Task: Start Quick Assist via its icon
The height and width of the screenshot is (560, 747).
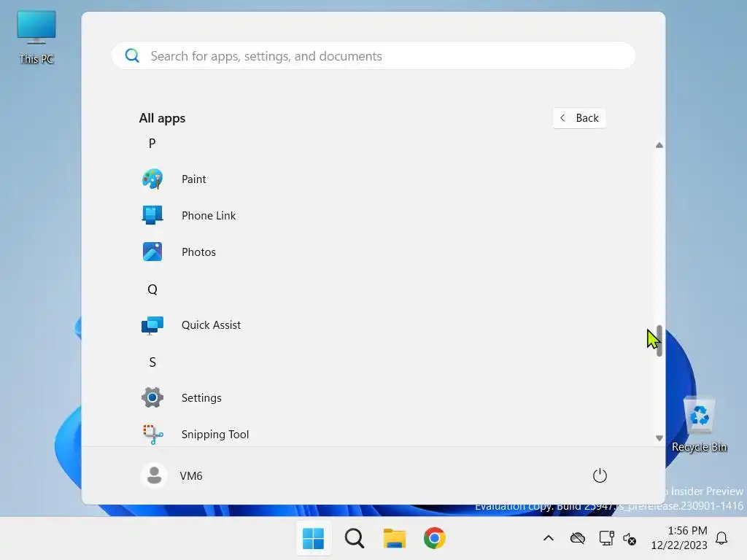Action: click(152, 325)
